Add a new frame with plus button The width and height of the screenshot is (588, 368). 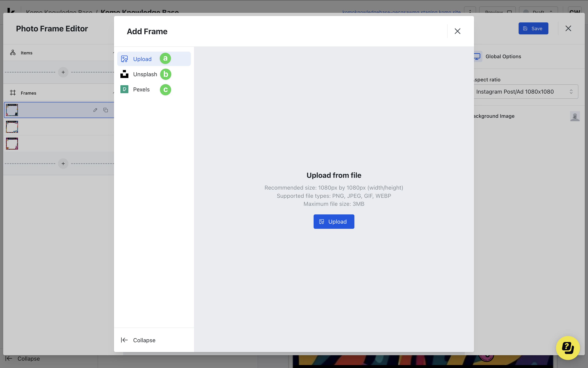pos(63,164)
